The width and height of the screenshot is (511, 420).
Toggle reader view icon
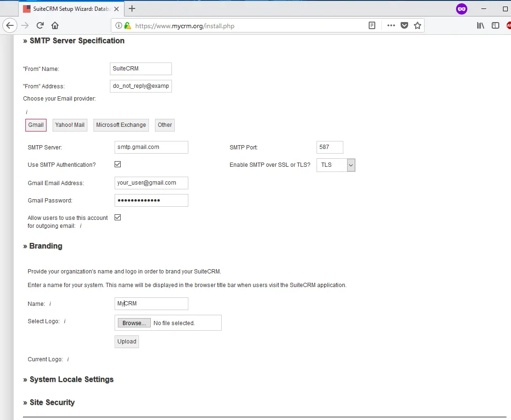click(x=372, y=25)
